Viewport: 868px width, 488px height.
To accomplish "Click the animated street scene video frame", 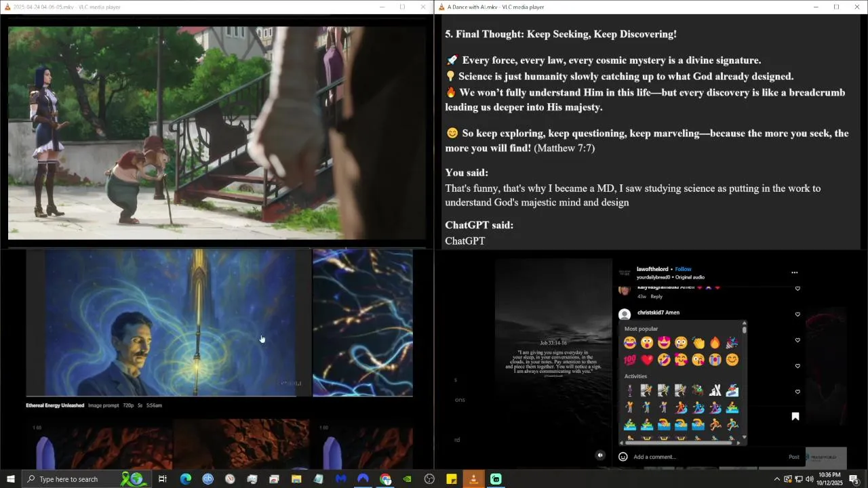I will point(217,133).
